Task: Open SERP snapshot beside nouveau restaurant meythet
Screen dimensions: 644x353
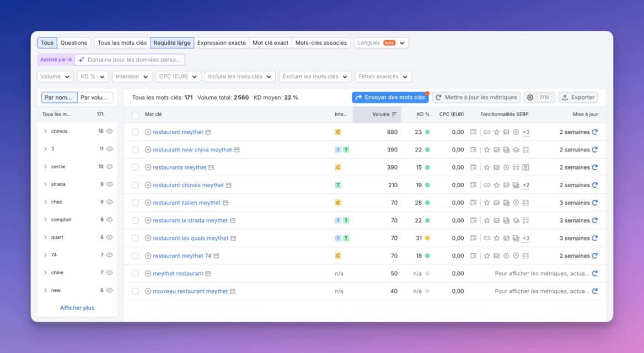Action: pos(233,291)
